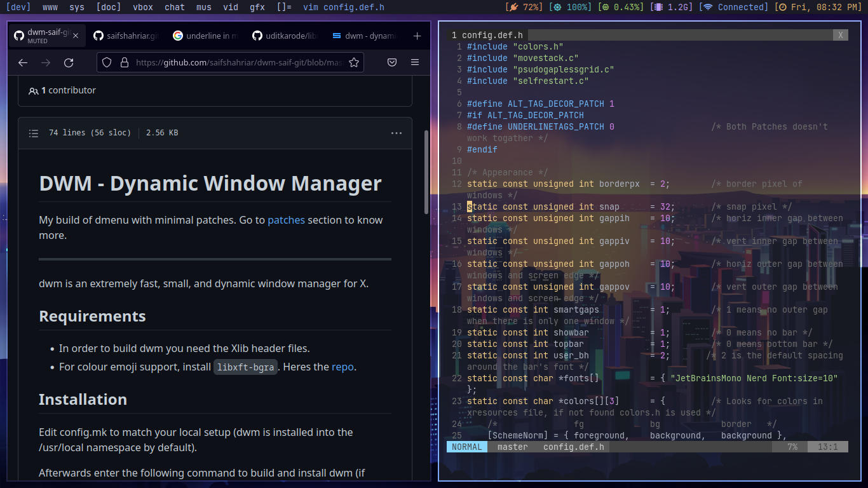The image size is (868, 488).
Task: Switch to the www tag in dwm bar
Action: coord(50,7)
